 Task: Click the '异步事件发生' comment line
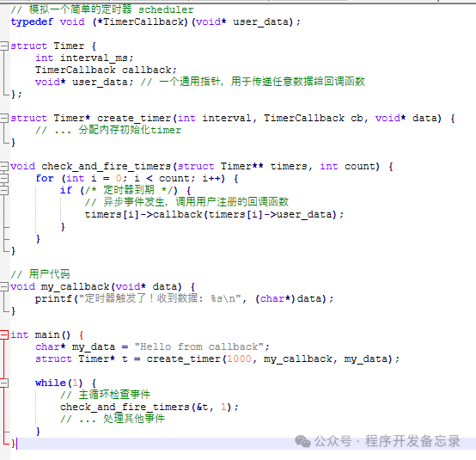coord(186,202)
